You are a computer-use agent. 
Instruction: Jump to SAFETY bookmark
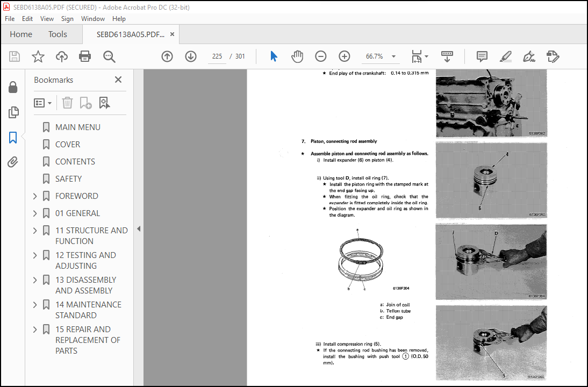tap(68, 179)
